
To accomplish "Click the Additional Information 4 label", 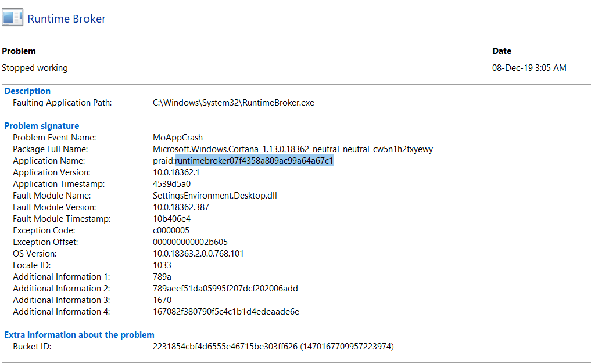I will 62,312.
